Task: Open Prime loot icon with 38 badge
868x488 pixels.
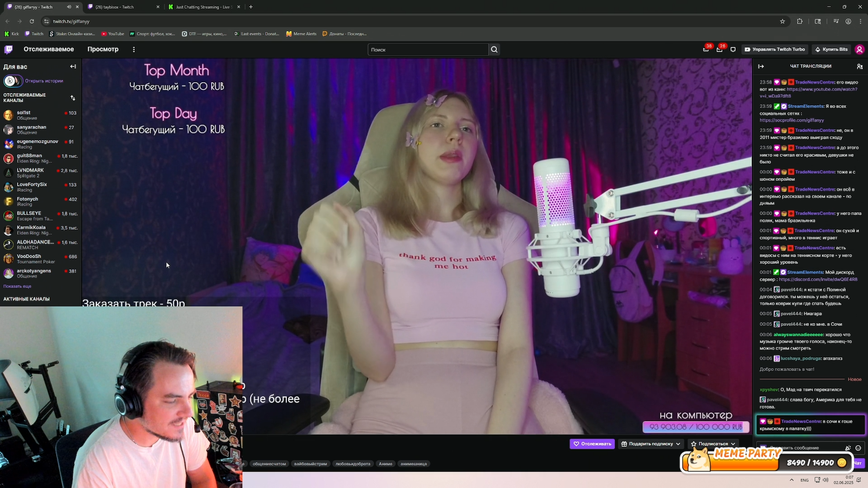Action: pos(706,49)
